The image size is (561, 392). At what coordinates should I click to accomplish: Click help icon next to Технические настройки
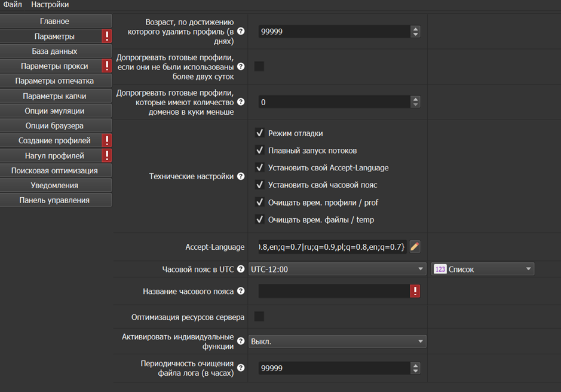(241, 176)
